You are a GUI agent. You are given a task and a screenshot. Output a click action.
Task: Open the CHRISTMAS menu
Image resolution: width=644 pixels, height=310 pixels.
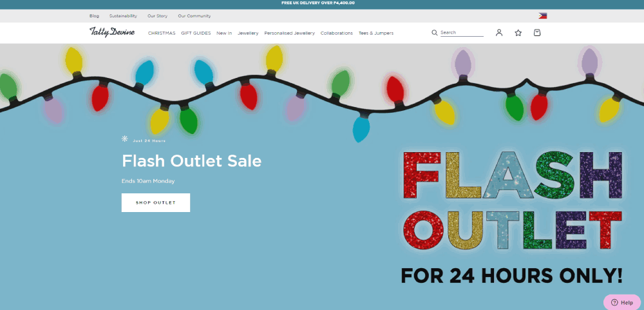click(x=162, y=34)
